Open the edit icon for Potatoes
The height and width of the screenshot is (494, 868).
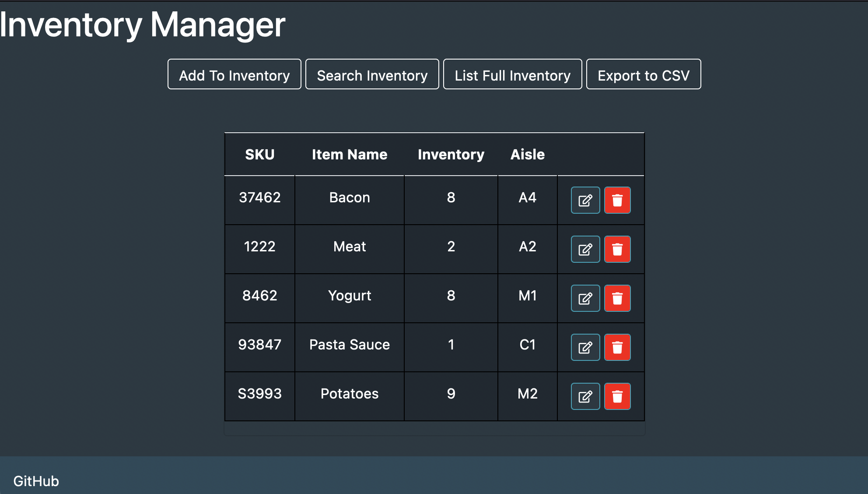point(584,396)
